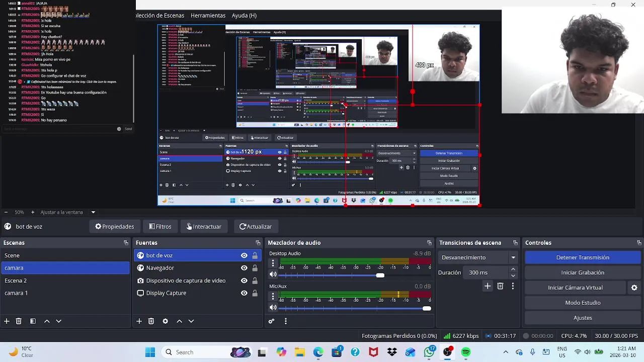Open advanced audio properties gears icon

tap(272, 321)
